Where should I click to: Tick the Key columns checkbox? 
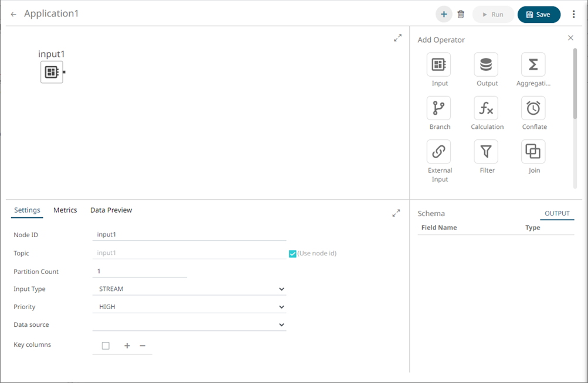(106, 346)
